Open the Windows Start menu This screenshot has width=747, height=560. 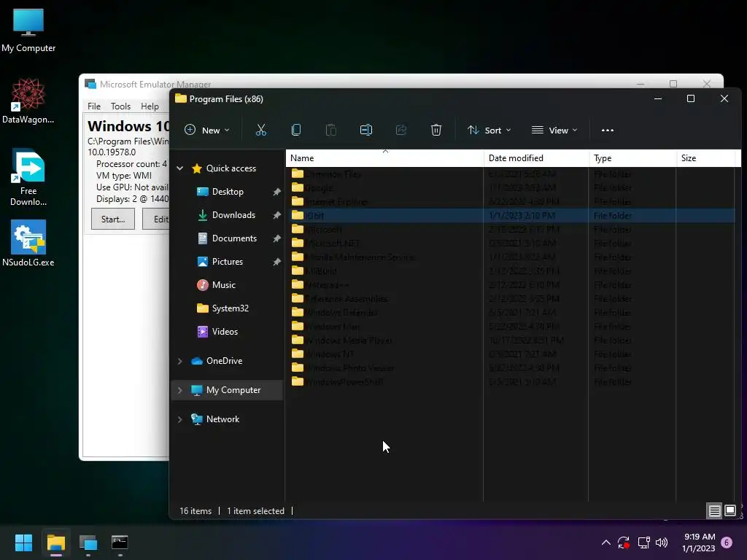[23, 542]
